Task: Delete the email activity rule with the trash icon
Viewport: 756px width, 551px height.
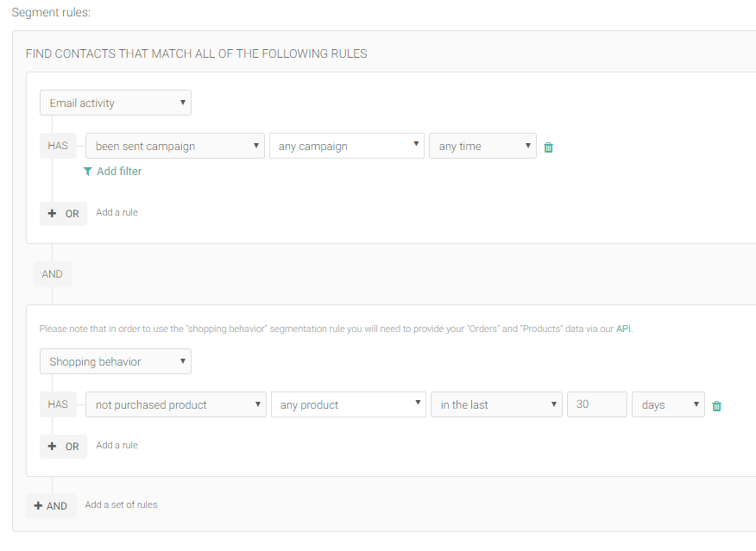Action: (x=548, y=147)
